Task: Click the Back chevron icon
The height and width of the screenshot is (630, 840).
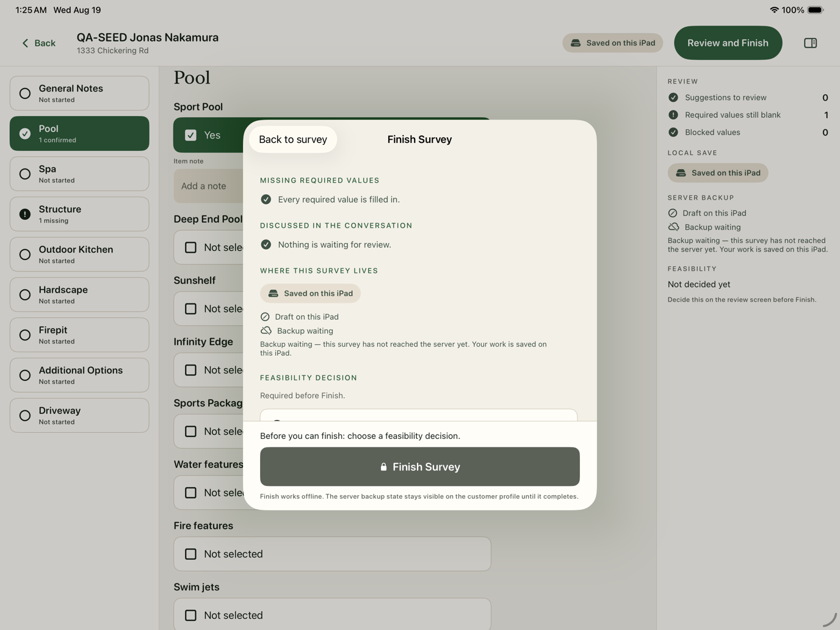Action: tap(25, 43)
